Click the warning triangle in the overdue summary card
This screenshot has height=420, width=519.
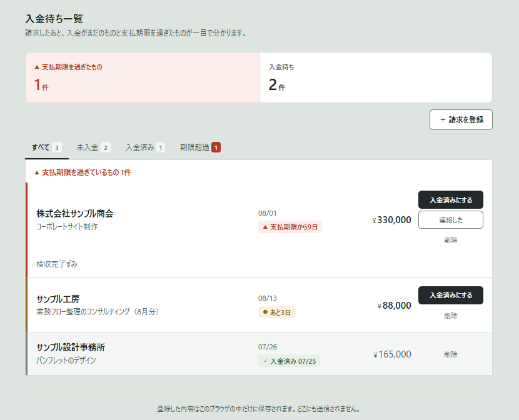[37, 67]
